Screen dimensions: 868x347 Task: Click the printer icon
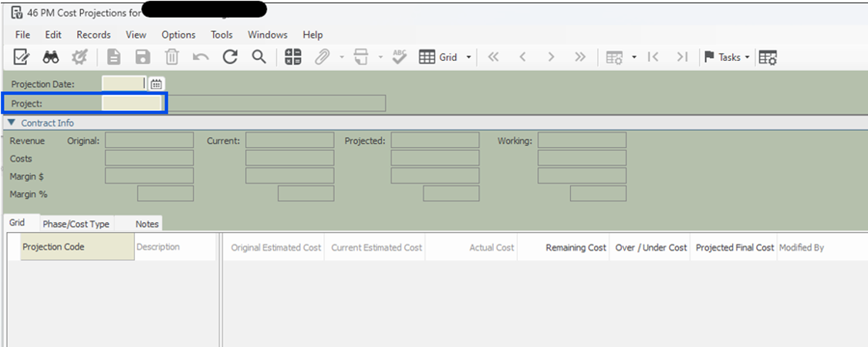361,57
